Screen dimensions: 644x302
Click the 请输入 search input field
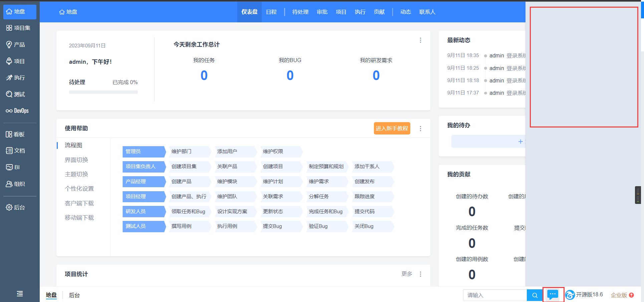(x=494, y=295)
